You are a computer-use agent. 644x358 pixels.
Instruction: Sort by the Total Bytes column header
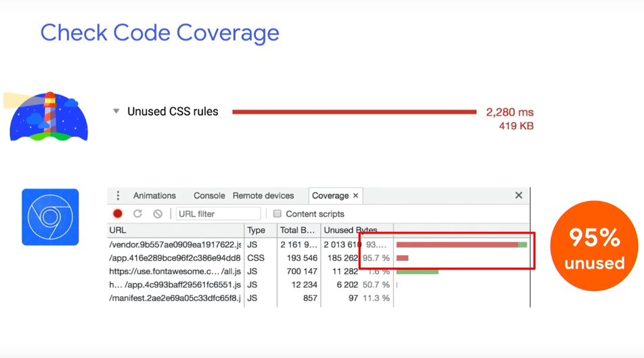pyautogui.click(x=299, y=230)
